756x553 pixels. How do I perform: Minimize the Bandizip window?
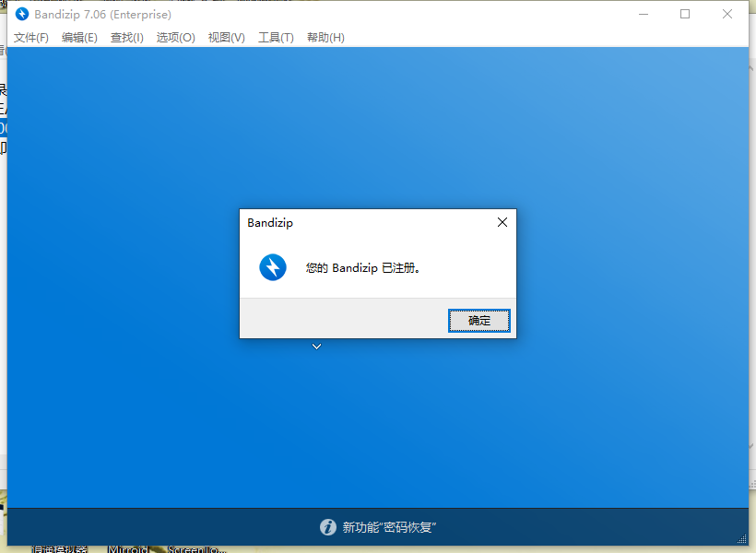pos(644,15)
